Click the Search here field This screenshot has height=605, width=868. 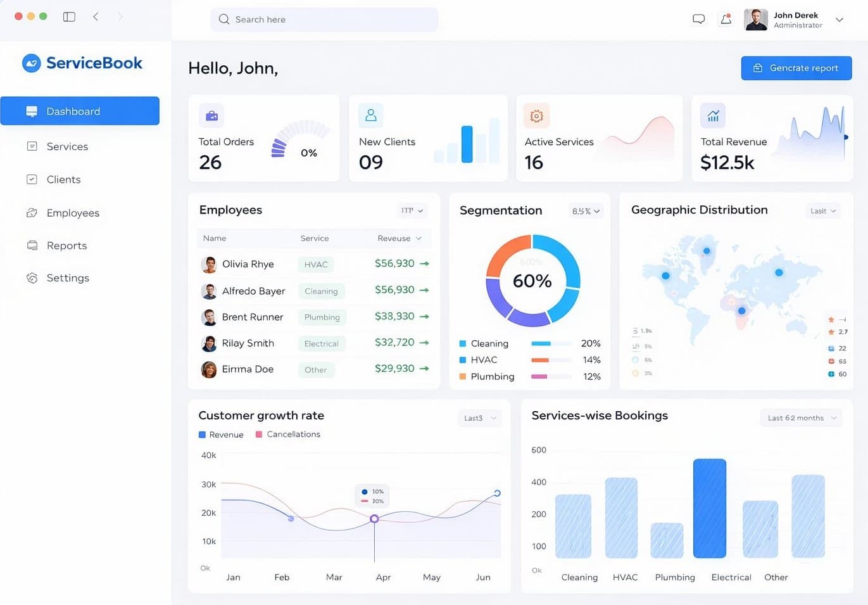coord(324,20)
